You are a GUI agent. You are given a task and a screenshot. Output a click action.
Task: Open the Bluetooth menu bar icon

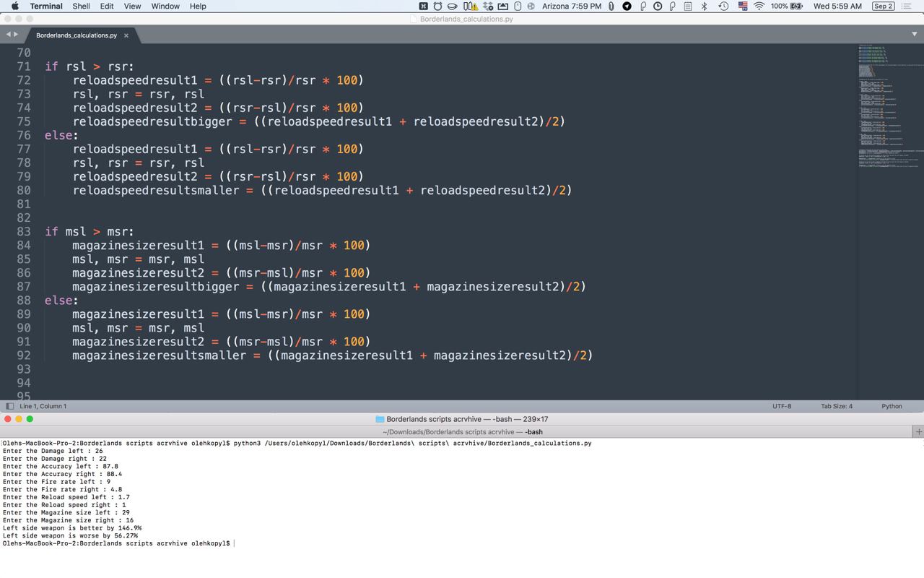[705, 6]
